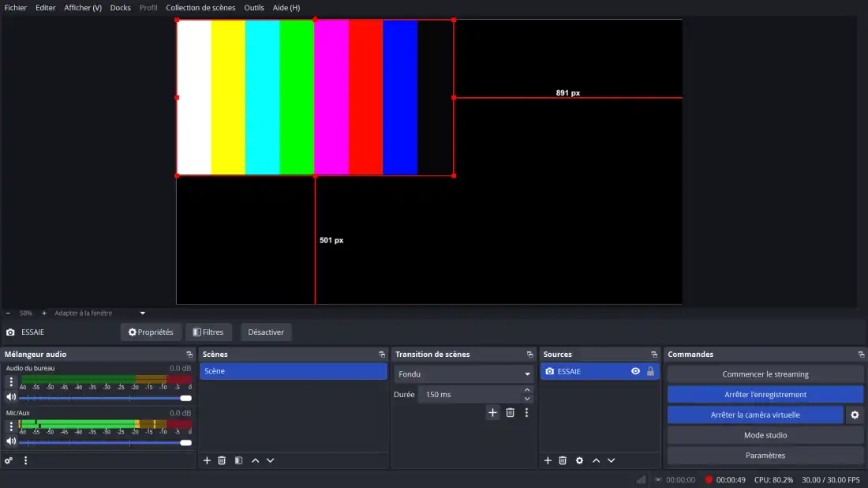Click Arrêter l'enregistrement button
This screenshot has height=488, width=868.
[x=765, y=394]
